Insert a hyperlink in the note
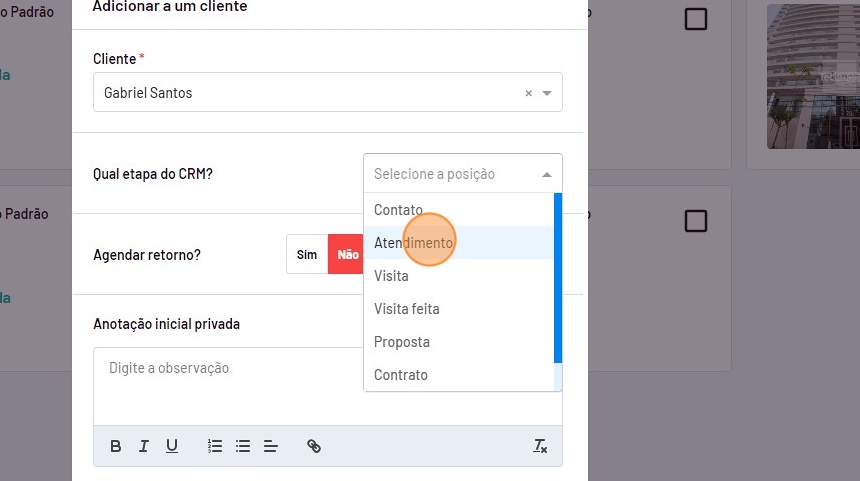The height and width of the screenshot is (481, 860). tap(314, 446)
